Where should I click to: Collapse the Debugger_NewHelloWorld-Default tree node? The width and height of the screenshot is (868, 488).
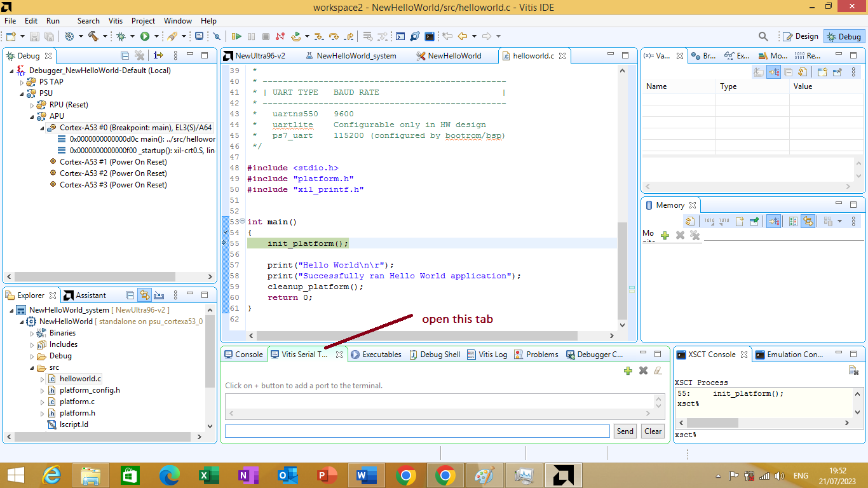coord(12,71)
